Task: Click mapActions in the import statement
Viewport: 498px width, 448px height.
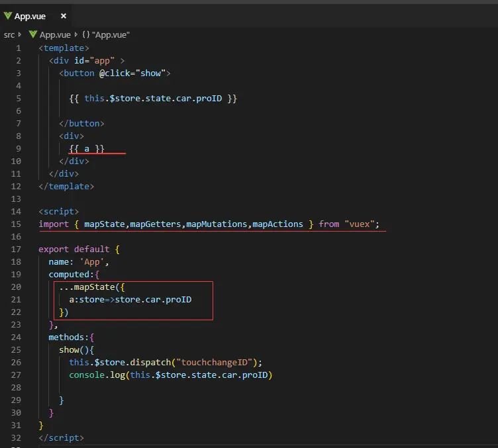Action: (x=277, y=224)
